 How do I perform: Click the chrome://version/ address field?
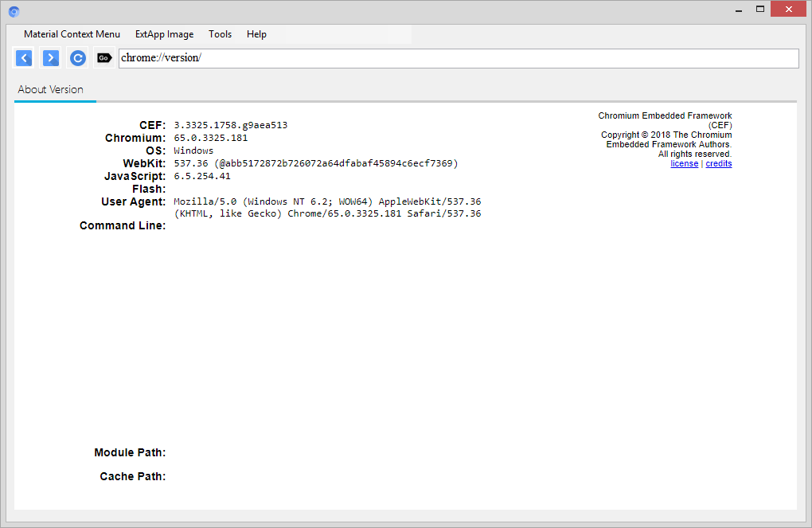[x=459, y=58]
